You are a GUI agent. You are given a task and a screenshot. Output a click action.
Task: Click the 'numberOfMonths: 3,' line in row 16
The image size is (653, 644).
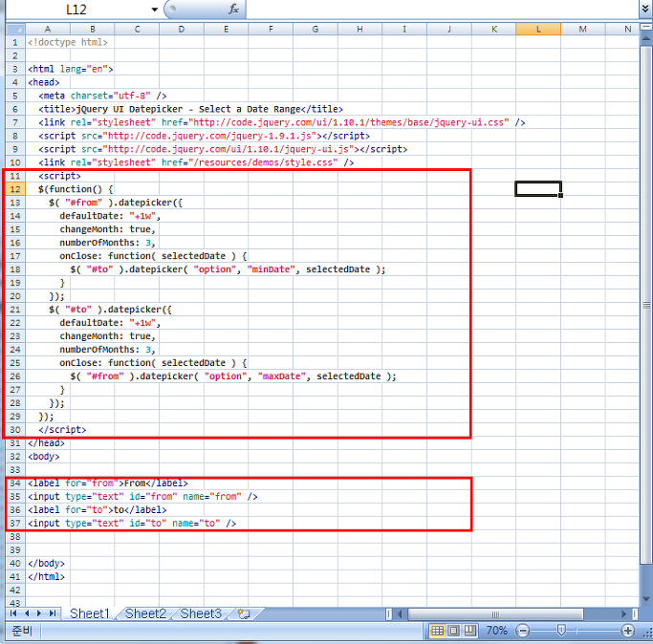pyautogui.click(x=107, y=243)
